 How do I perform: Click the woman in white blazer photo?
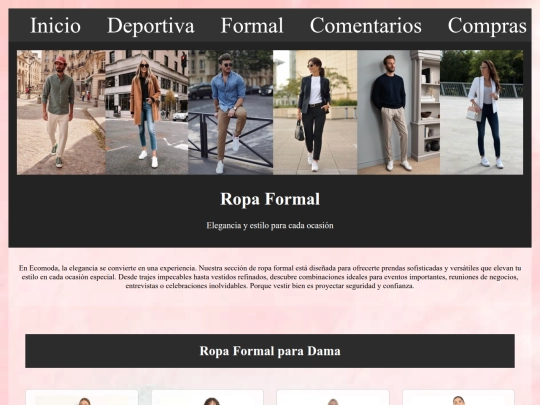point(482,112)
